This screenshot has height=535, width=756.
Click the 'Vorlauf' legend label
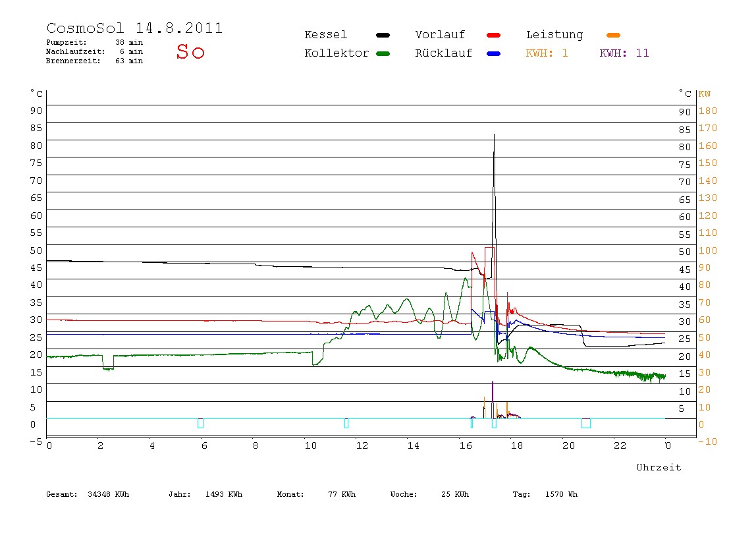click(440, 35)
